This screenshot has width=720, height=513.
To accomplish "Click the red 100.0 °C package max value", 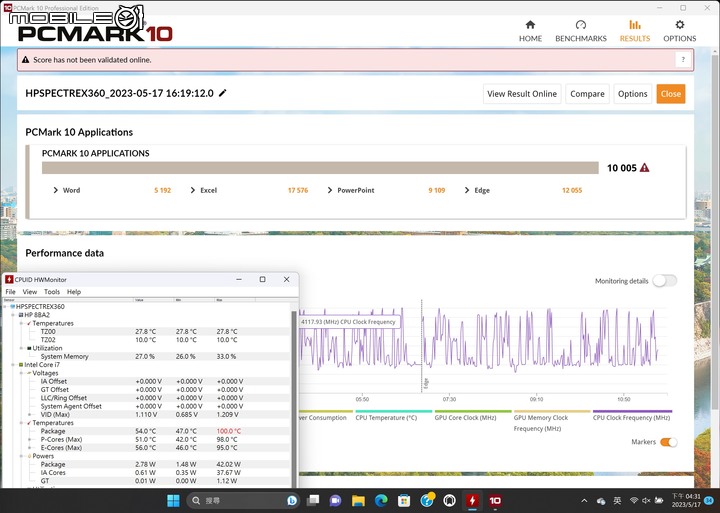I will tap(229, 431).
